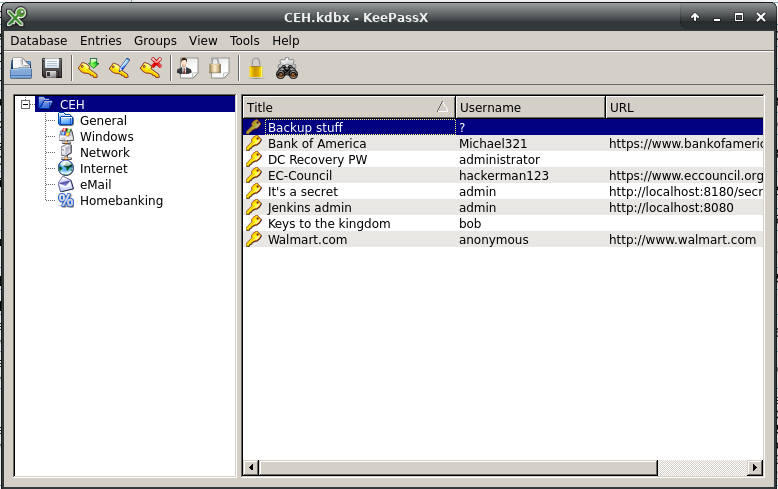This screenshot has width=778, height=489.
Task: Click the Jenkins admin entry row
Action: click(309, 207)
